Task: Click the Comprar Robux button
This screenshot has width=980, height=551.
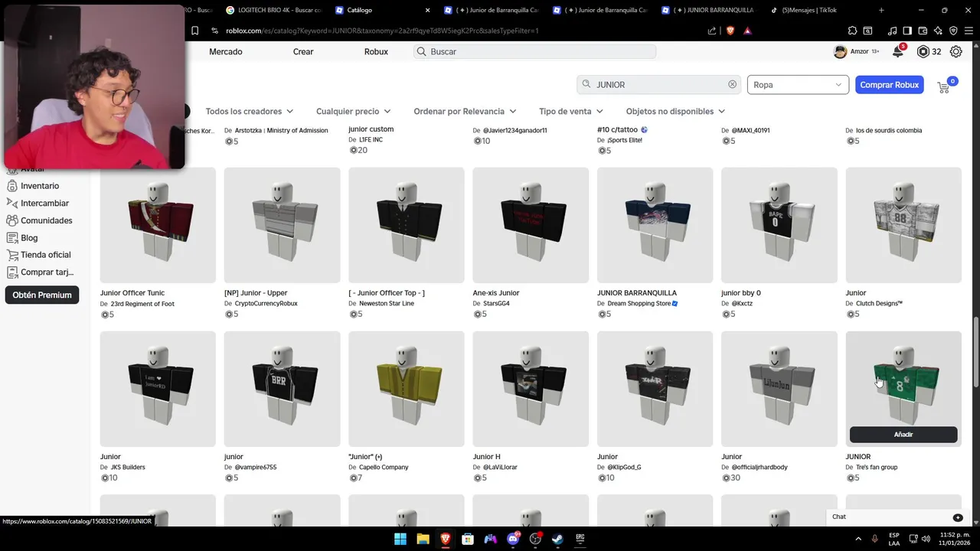Action: pyautogui.click(x=889, y=84)
